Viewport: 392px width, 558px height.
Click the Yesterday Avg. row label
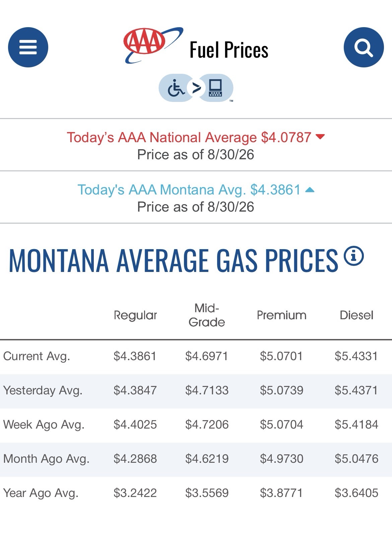point(43,390)
